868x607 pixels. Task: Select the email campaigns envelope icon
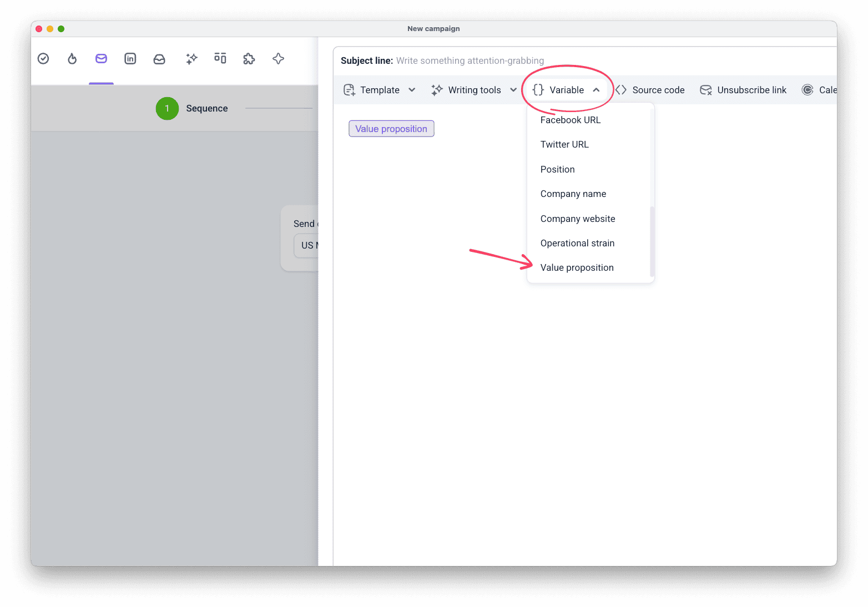click(101, 59)
